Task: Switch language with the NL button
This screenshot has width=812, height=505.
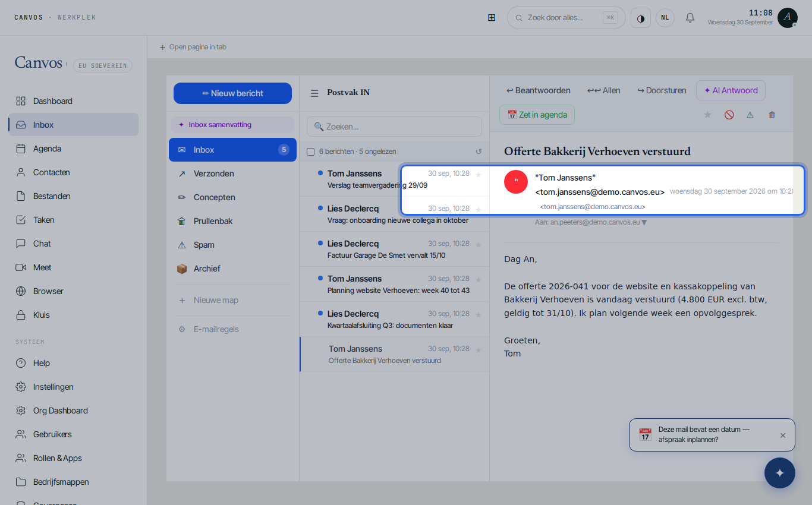Action: [x=665, y=18]
